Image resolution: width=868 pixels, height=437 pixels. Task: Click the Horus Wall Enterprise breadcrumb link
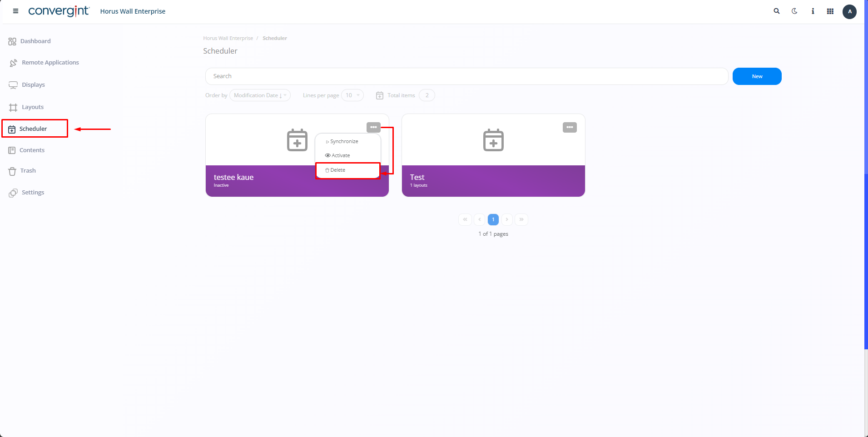(228, 38)
